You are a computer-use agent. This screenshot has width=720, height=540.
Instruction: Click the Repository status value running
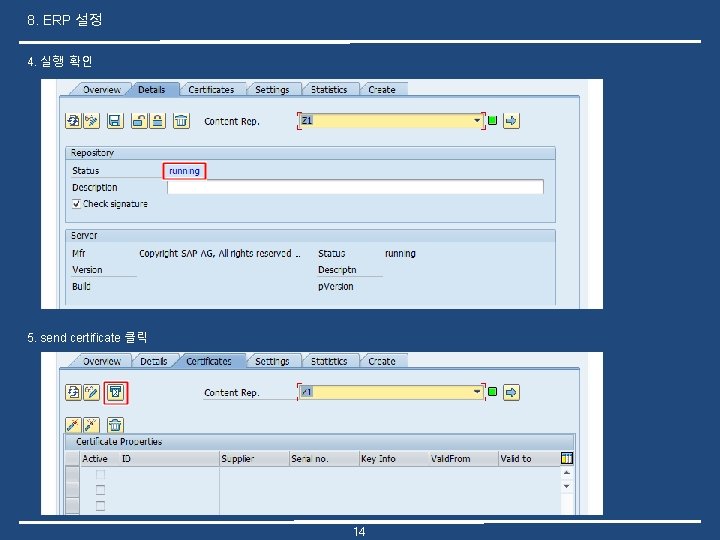pyautogui.click(x=184, y=171)
